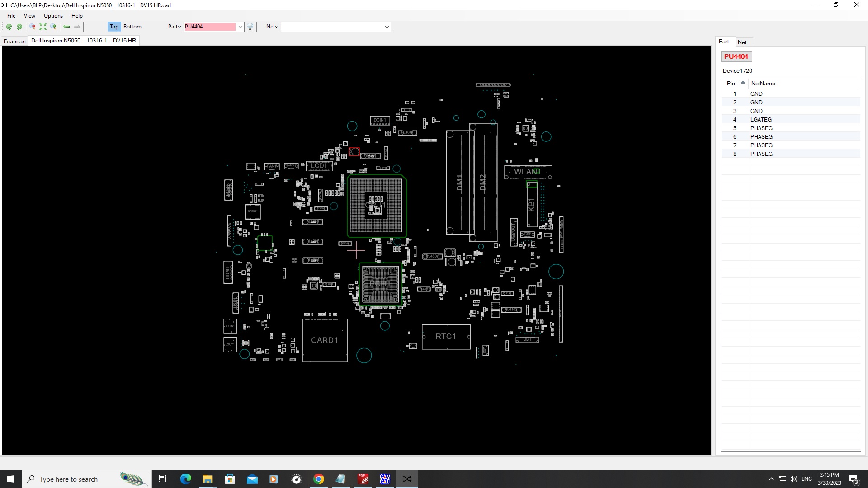Open Google Chrome from the taskbar
This screenshot has height=488, width=868.
(319, 479)
